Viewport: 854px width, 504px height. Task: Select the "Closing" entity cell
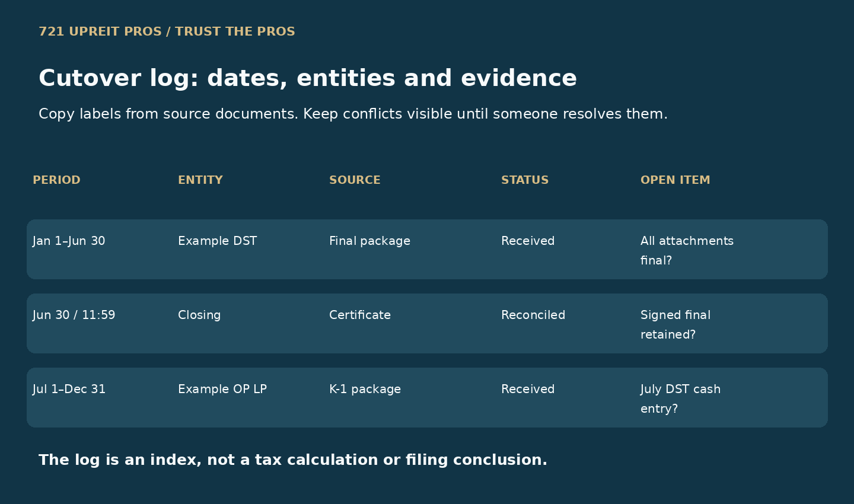click(x=199, y=315)
